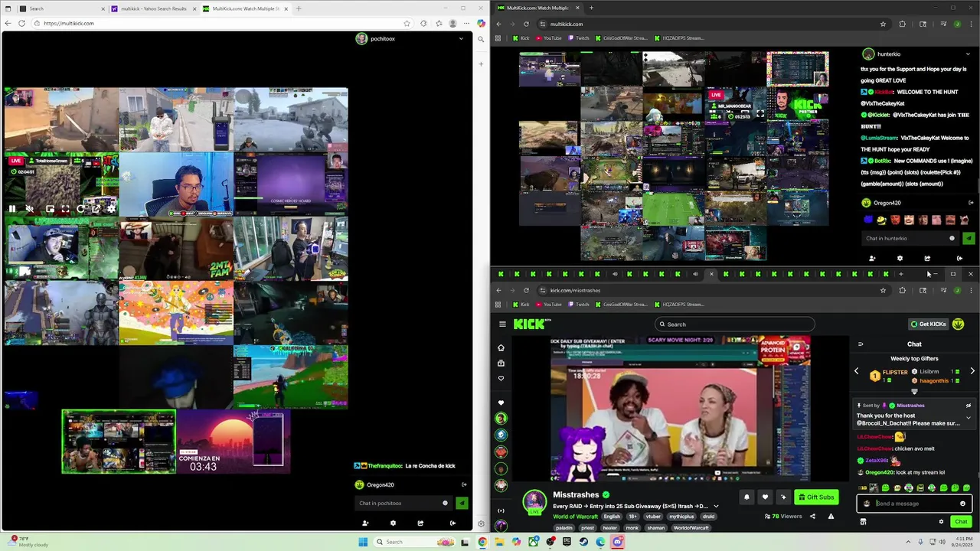Click green Chat send button

point(961,522)
